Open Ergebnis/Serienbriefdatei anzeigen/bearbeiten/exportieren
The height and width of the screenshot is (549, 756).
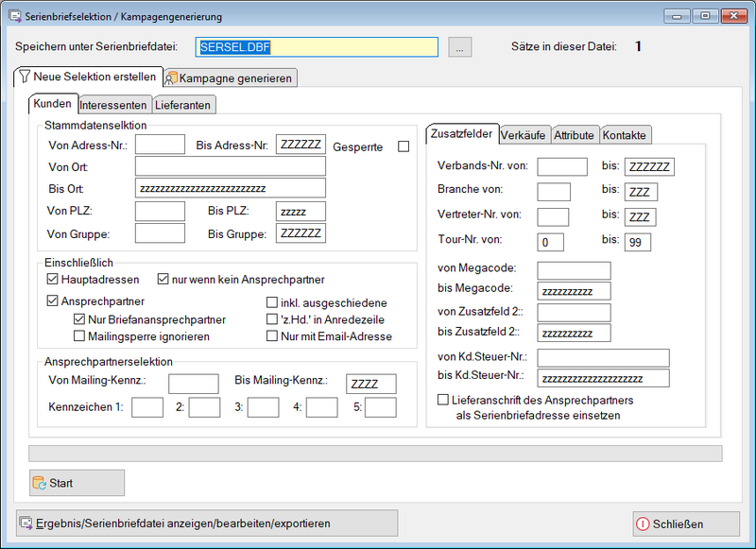point(207,523)
